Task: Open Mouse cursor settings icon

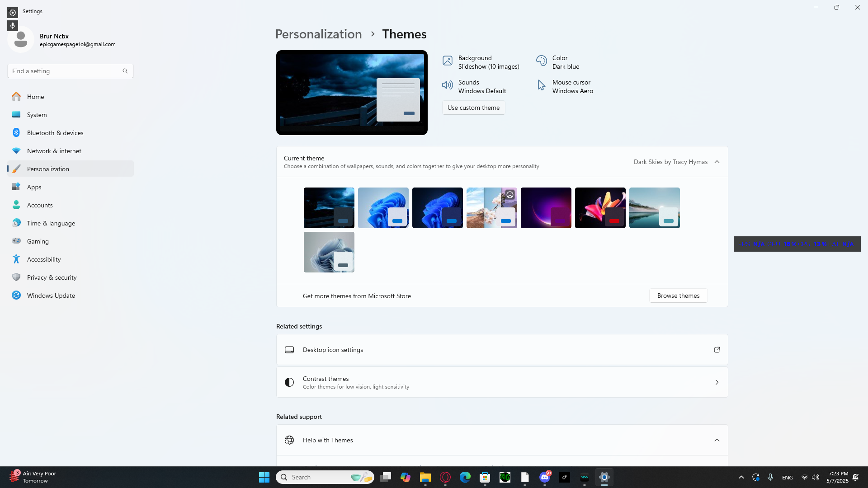Action: pos(541,85)
